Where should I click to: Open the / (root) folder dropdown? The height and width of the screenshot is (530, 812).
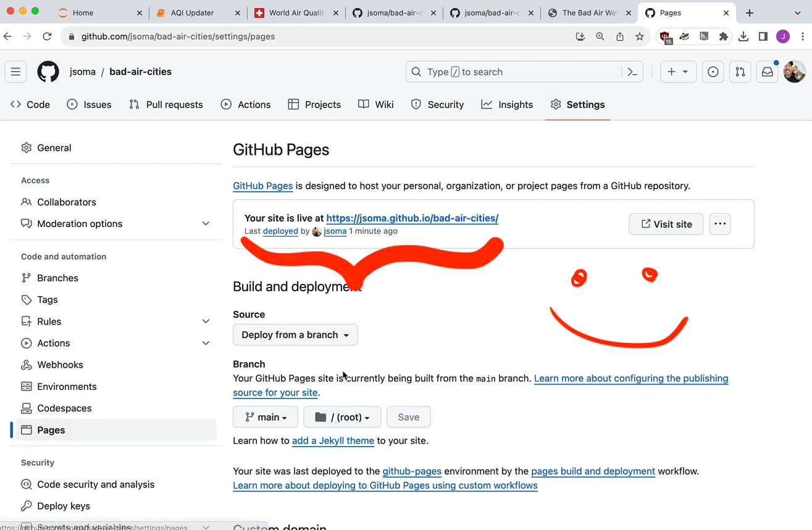(342, 417)
